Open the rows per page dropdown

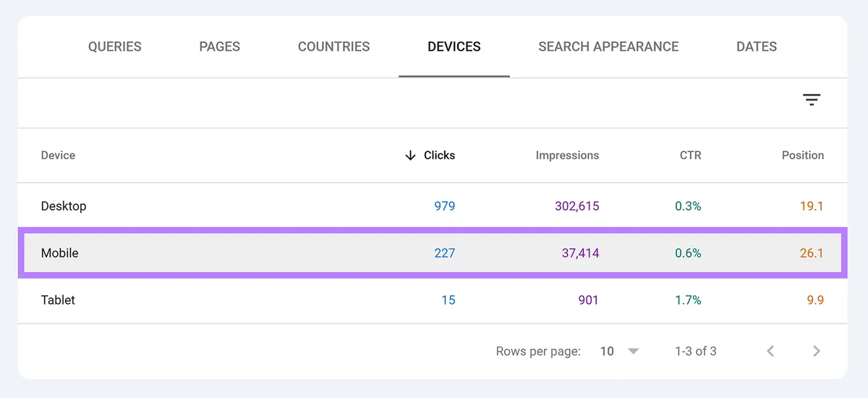(619, 351)
